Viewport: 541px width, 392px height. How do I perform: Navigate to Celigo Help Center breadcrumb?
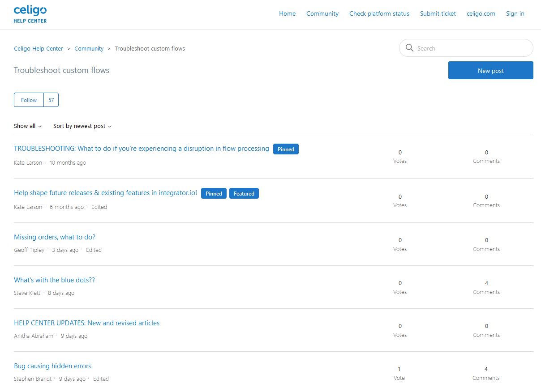(x=39, y=49)
